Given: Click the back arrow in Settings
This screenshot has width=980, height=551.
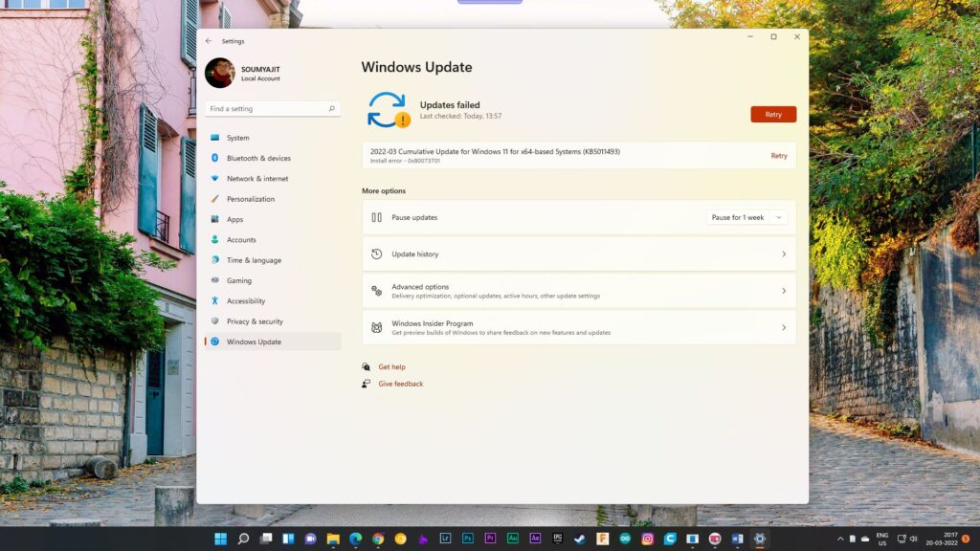Looking at the screenshot, I should [209, 41].
